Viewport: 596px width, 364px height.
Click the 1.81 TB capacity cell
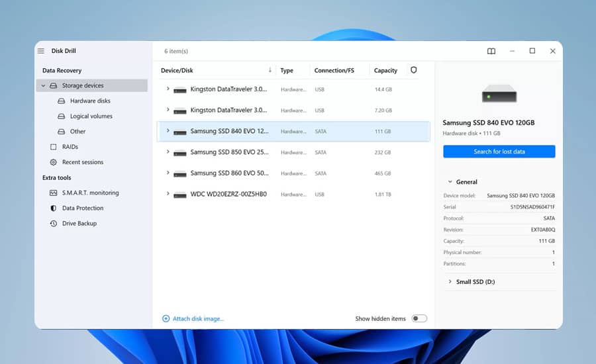[383, 194]
